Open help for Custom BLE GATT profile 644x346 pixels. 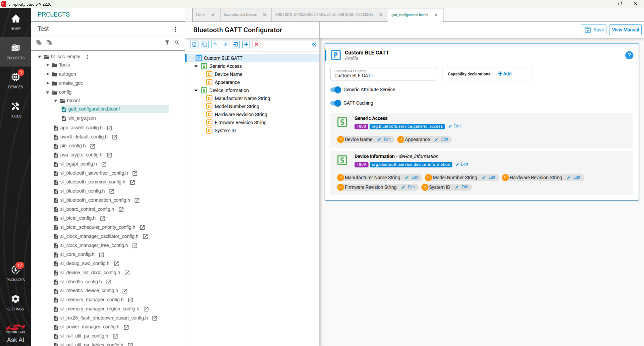tap(629, 55)
